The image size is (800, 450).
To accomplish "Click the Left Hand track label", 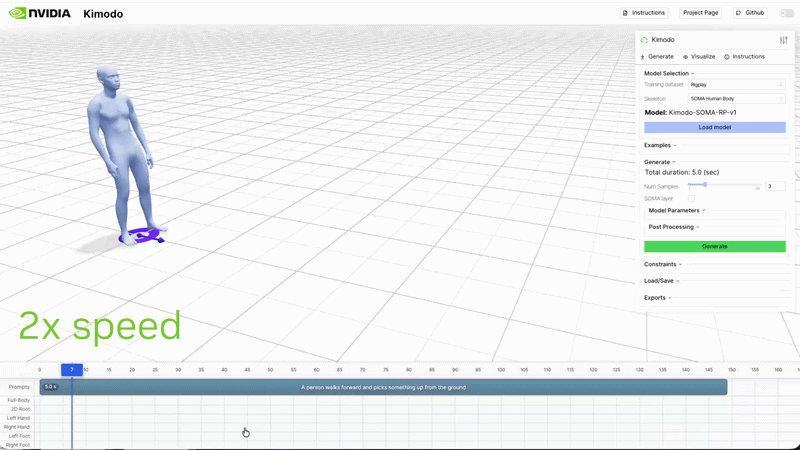I will [18, 418].
